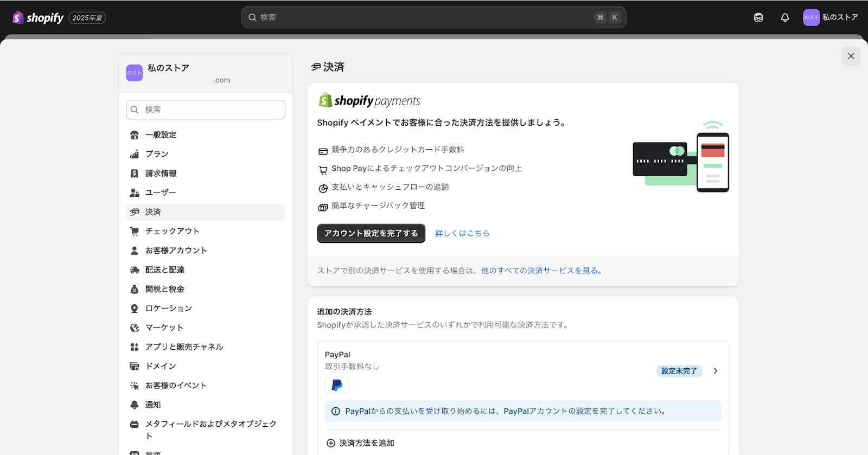868x455 pixels.
Task: Click the 私のストア store name header
Action: pyautogui.click(x=168, y=68)
